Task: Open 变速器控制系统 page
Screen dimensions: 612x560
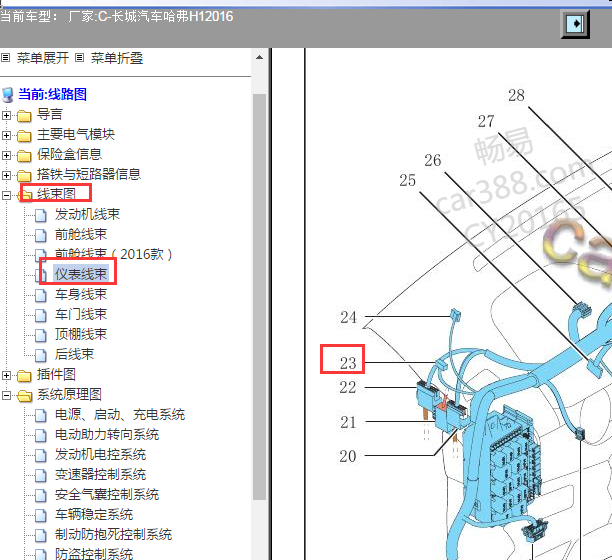Action: 100,475
